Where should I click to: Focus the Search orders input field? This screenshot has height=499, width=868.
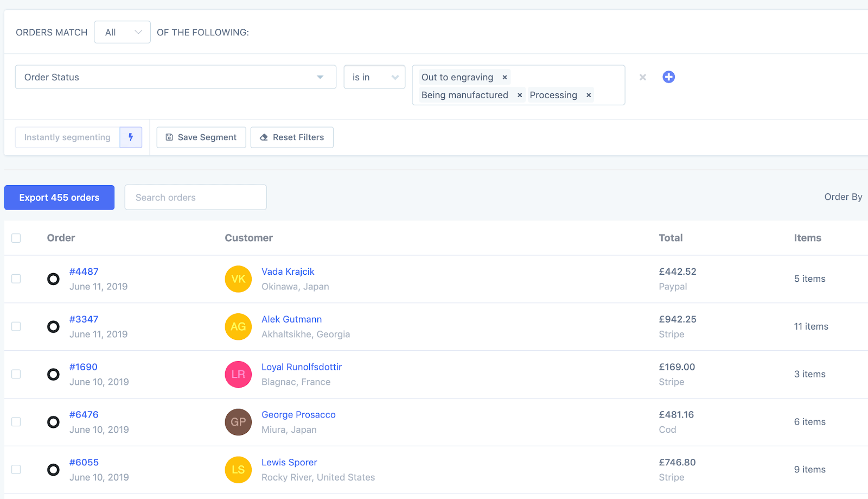(195, 198)
